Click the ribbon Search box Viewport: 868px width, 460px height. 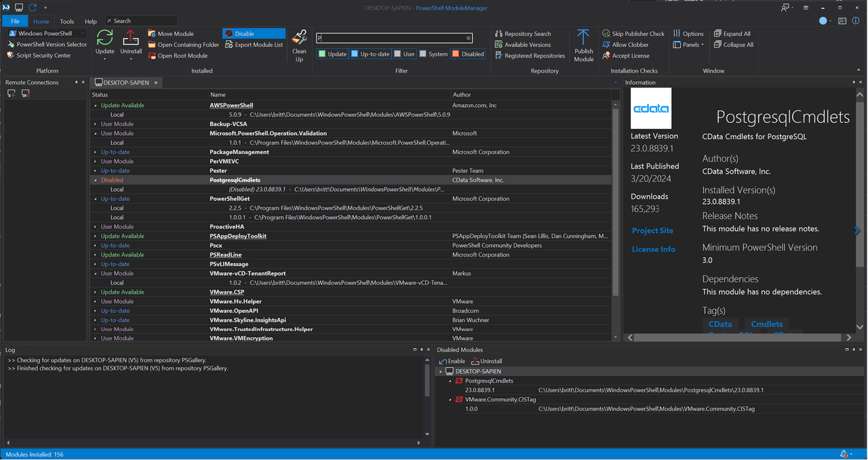point(140,21)
